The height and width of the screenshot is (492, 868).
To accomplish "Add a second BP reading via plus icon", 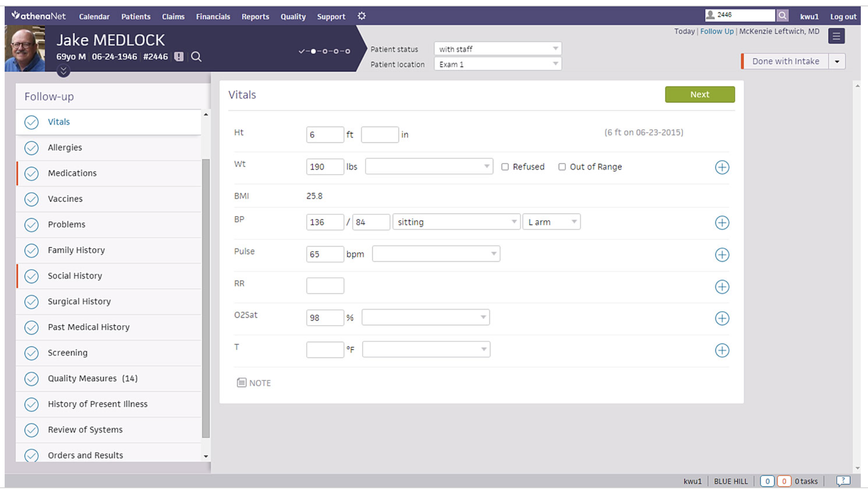I will pos(722,222).
